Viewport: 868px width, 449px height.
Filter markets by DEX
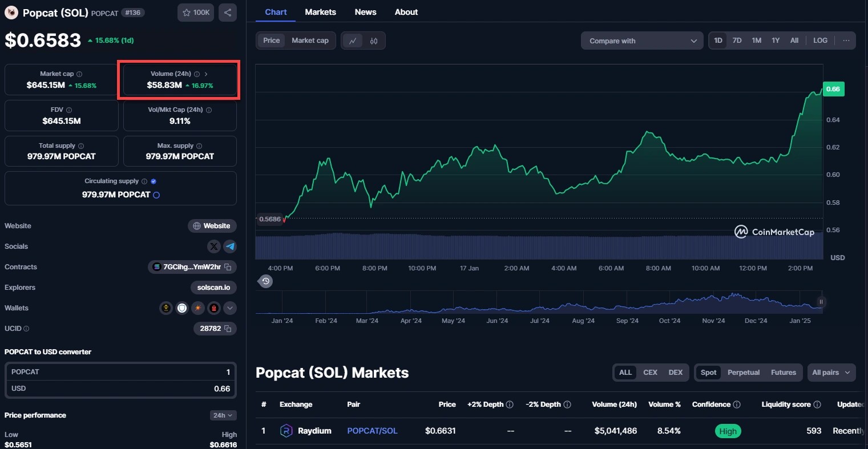coord(675,373)
